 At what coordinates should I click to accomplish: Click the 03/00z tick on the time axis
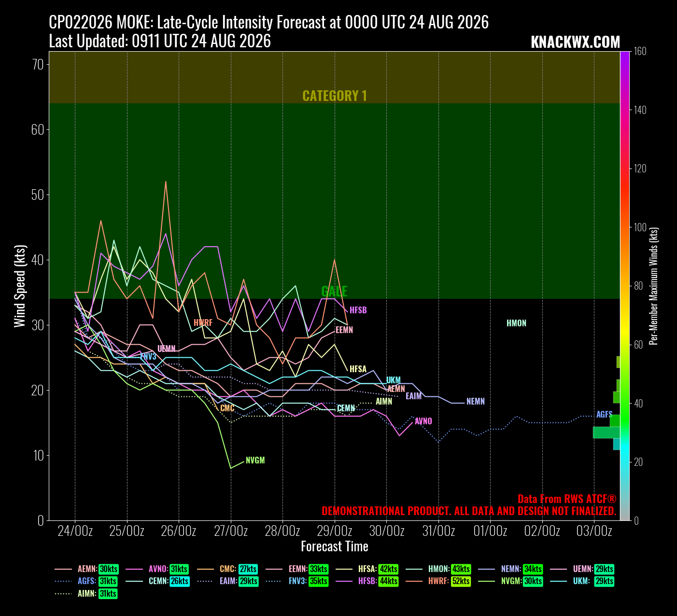pyautogui.click(x=594, y=532)
